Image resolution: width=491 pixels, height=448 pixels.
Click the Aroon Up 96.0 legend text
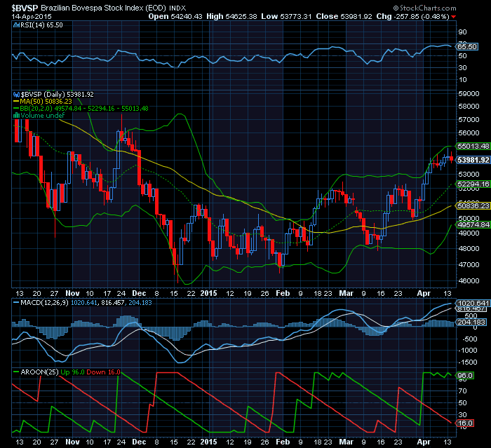point(73,372)
